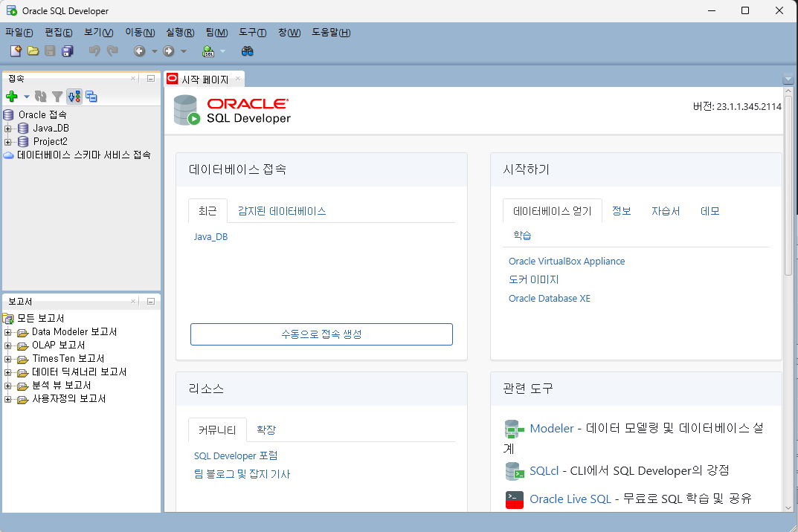Screen dimensions: 798x532
Task: Click the collapse-all connections icon
Action: 91,96
